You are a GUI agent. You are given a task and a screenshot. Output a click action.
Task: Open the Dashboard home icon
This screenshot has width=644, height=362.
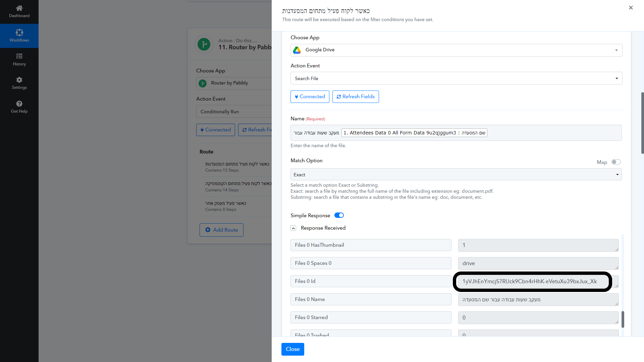tap(19, 8)
